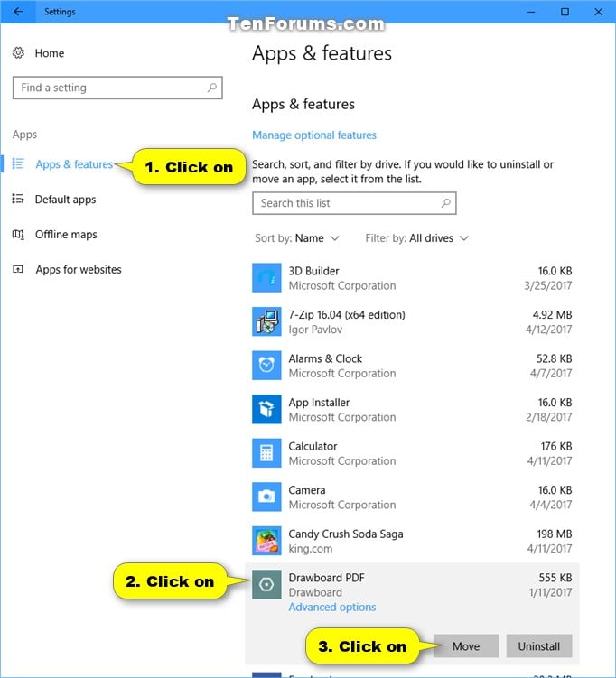Select Alarms & Clock entry
Viewport: 616px width, 678px height.
point(412,366)
